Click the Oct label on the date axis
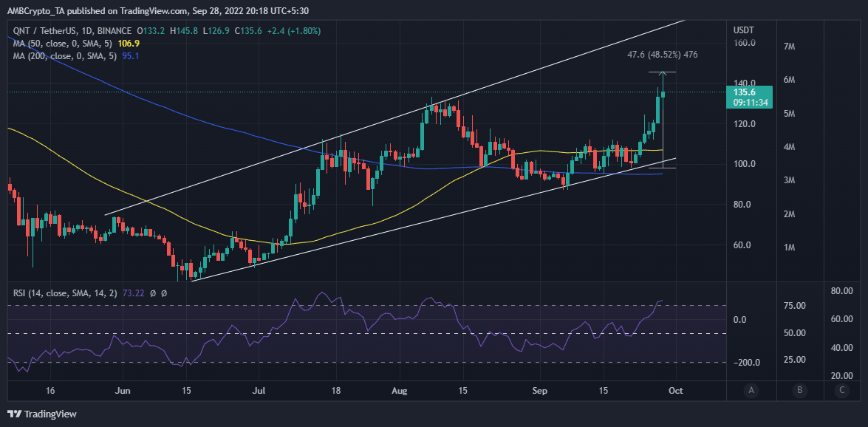The width and height of the screenshot is (868, 427). [675, 390]
